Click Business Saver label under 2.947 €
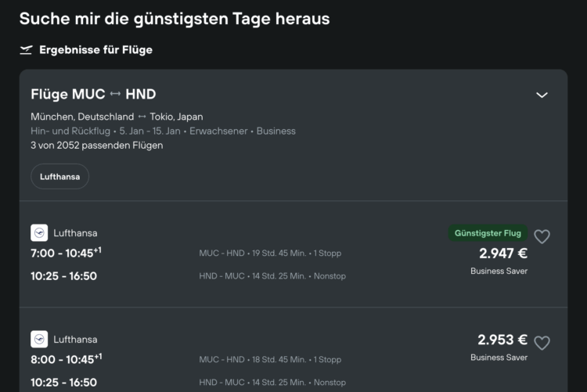 pyautogui.click(x=499, y=272)
